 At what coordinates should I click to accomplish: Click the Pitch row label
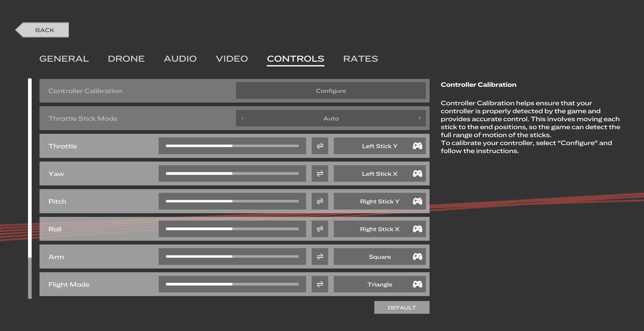(x=57, y=202)
